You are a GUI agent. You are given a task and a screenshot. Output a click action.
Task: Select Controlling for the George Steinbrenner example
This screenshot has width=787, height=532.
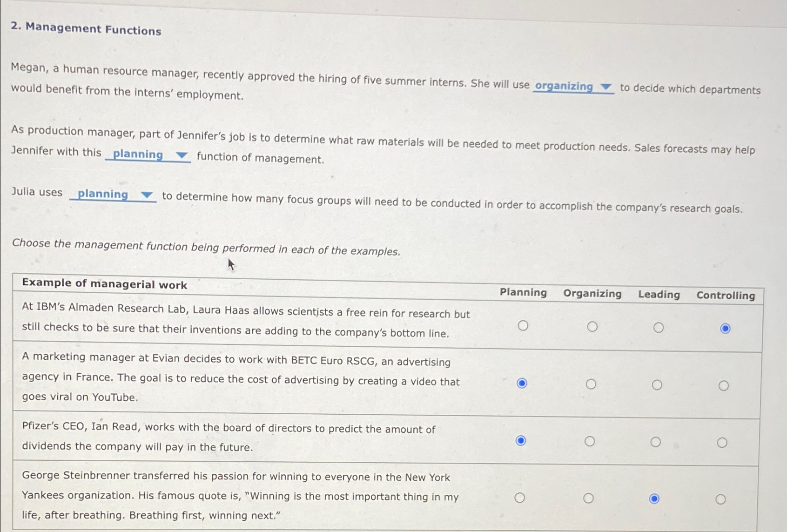[721, 499]
